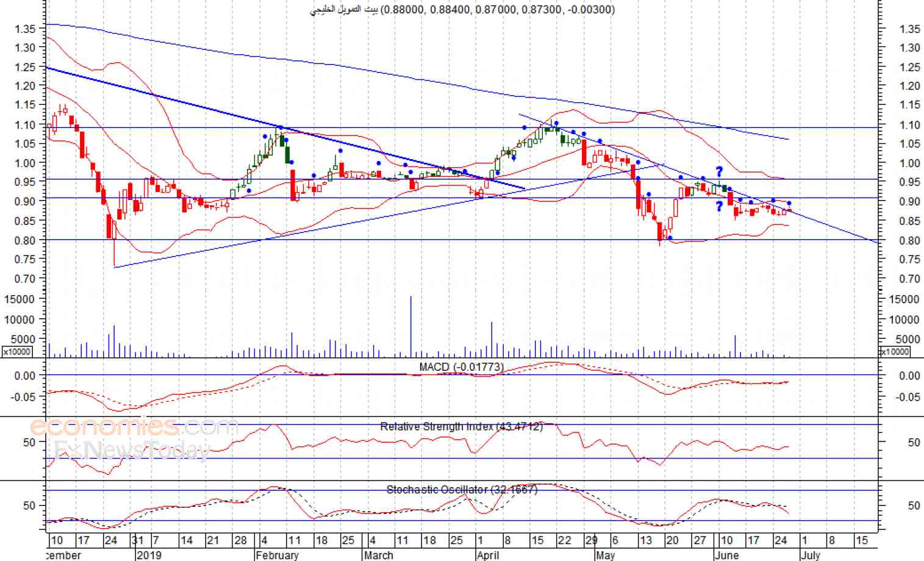Click the 1.25 price label on left axis
This screenshot has width=924, height=561.
click(25, 67)
